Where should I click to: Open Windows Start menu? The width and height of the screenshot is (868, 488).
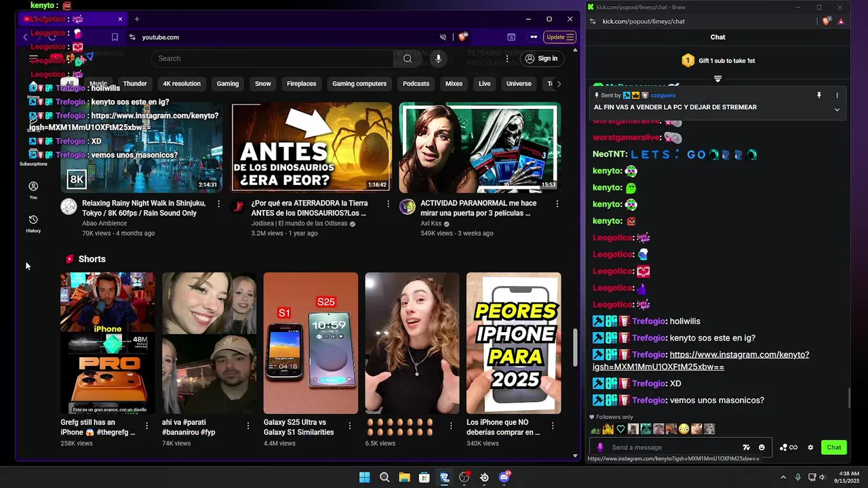(364, 477)
